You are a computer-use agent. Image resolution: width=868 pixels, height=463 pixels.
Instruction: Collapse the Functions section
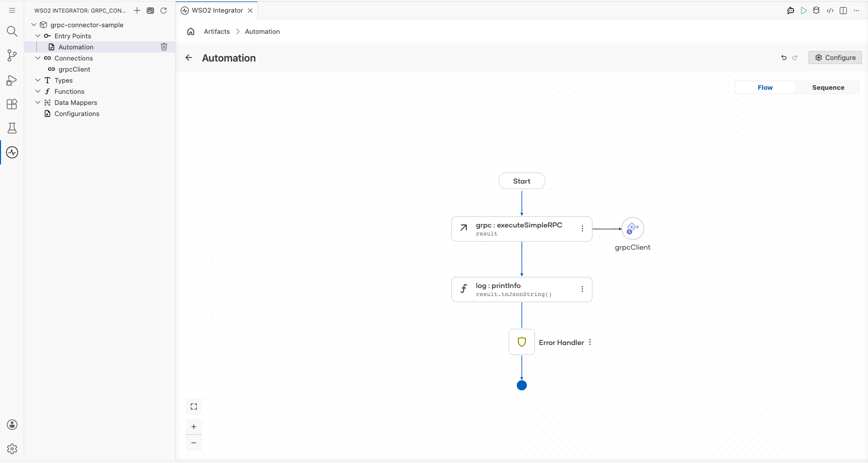pos(38,91)
